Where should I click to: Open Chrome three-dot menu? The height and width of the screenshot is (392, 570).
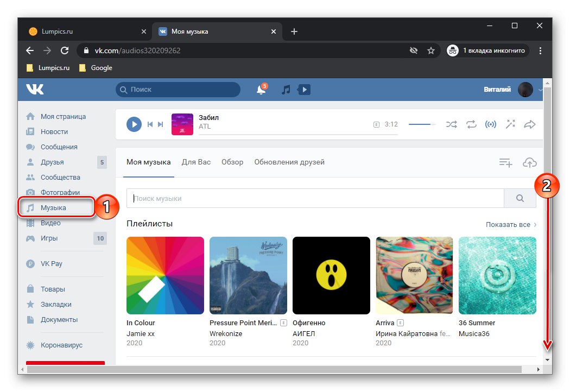pos(540,50)
